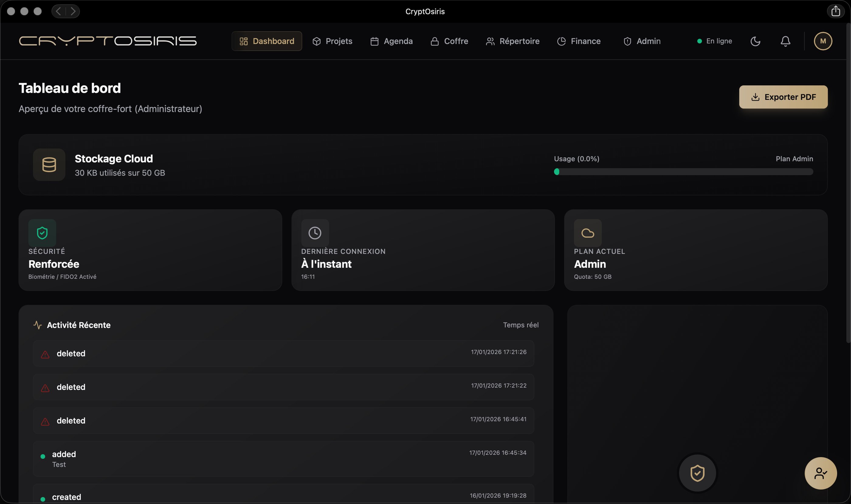Click the cloud icon in Plan Actuel
The image size is (851, 504).
click(x=587, y=233)
